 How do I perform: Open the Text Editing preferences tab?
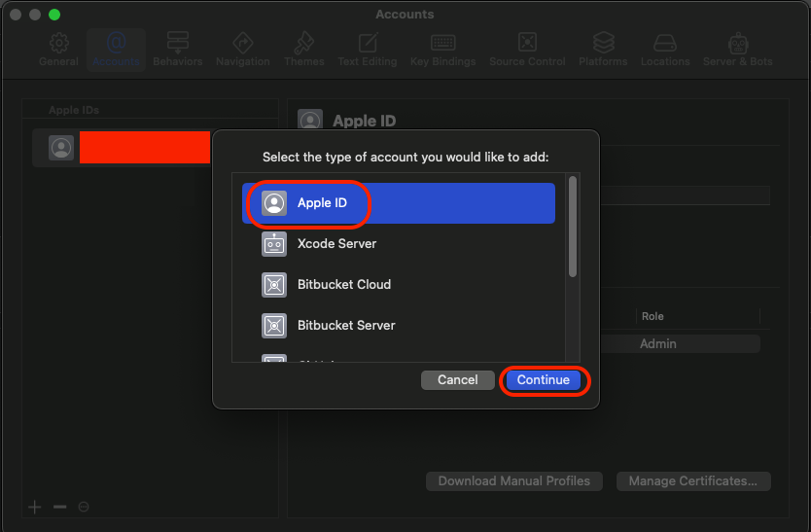[x=368, y=50]
